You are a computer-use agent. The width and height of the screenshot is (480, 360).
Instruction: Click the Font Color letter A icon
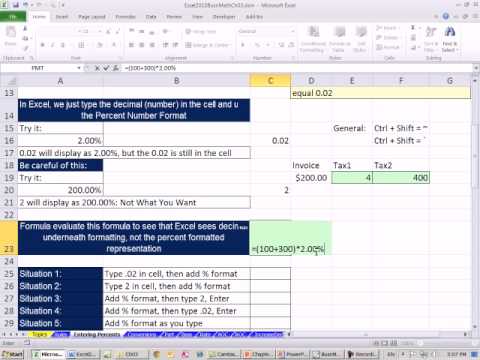114,45
